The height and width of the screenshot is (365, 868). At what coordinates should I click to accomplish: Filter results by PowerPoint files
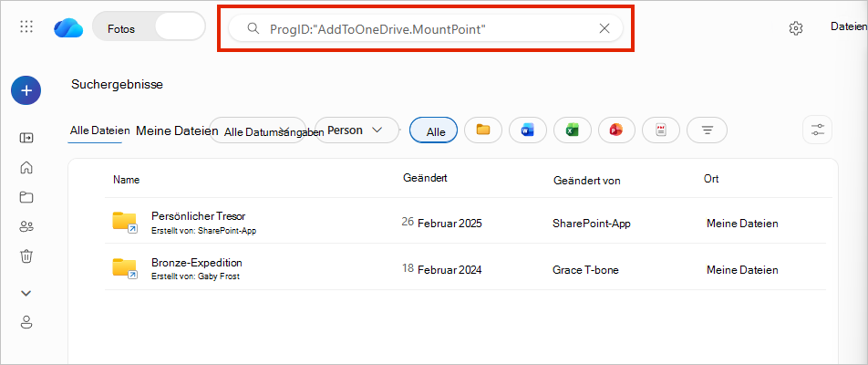(616, 130)
